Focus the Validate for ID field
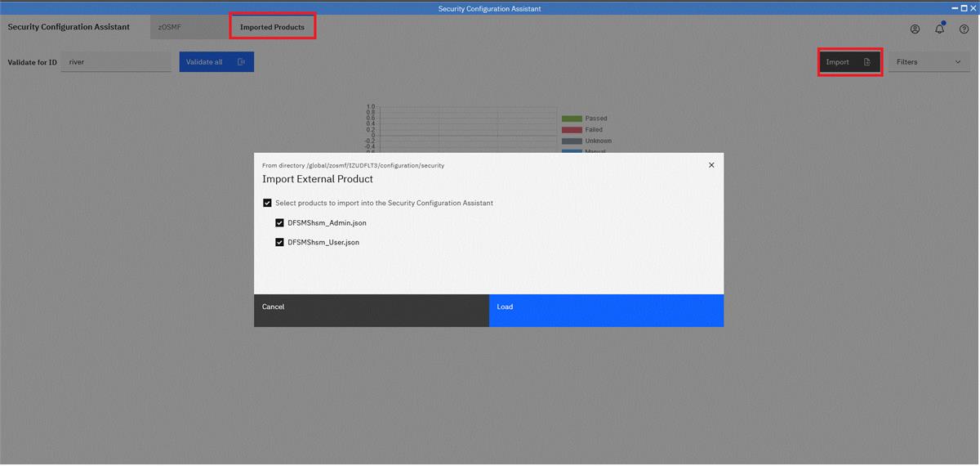 click(x=117, y=62)
